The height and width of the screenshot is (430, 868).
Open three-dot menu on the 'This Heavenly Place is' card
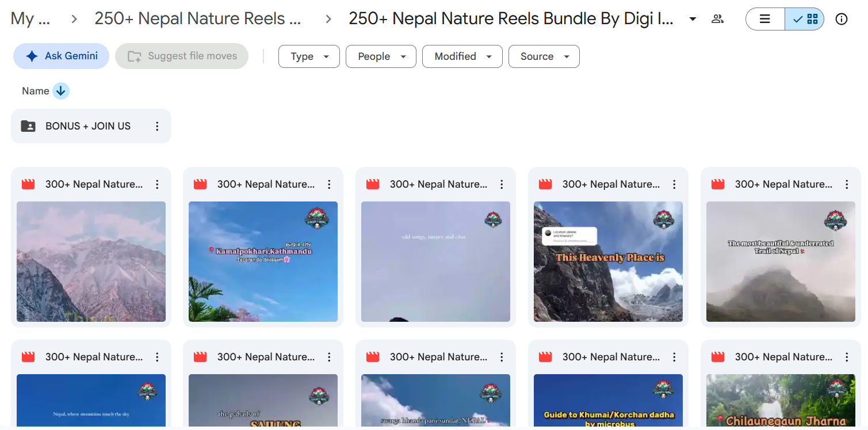click(674, 184)
